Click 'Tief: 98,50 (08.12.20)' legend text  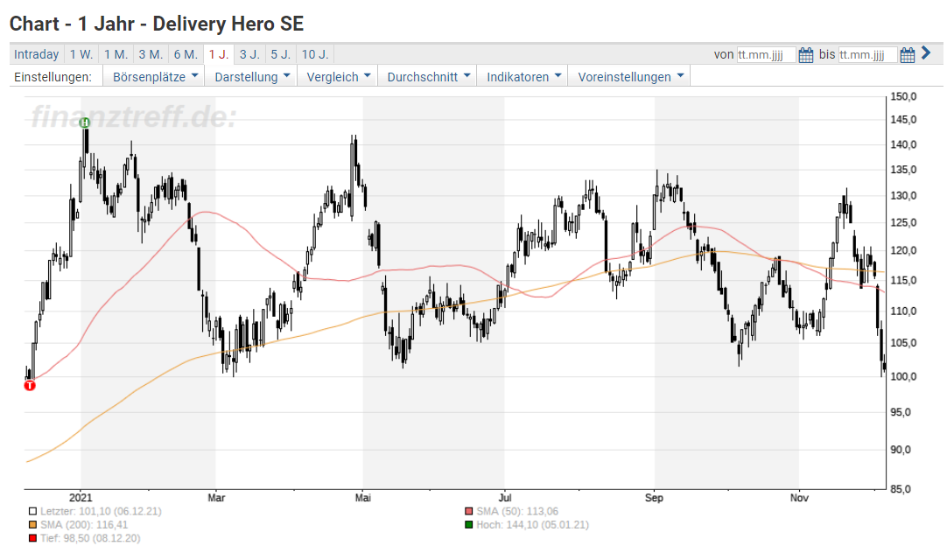click(90, 537)
